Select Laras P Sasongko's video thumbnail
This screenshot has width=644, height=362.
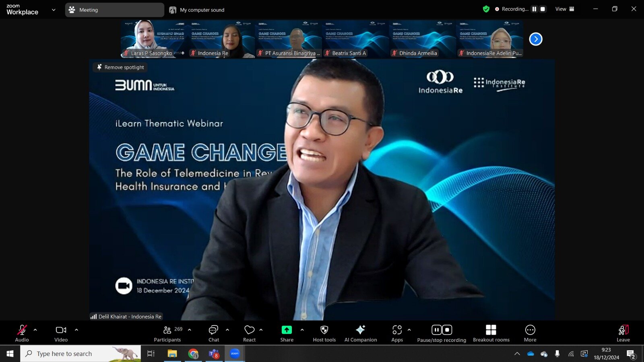[x=154, y=39]
